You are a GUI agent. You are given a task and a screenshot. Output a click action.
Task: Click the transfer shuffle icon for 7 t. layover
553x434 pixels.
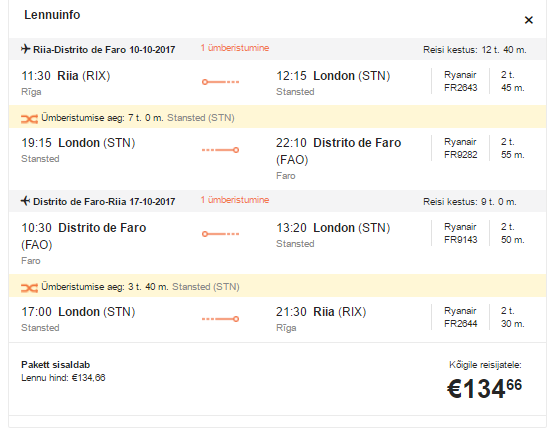tap(29, 119)
